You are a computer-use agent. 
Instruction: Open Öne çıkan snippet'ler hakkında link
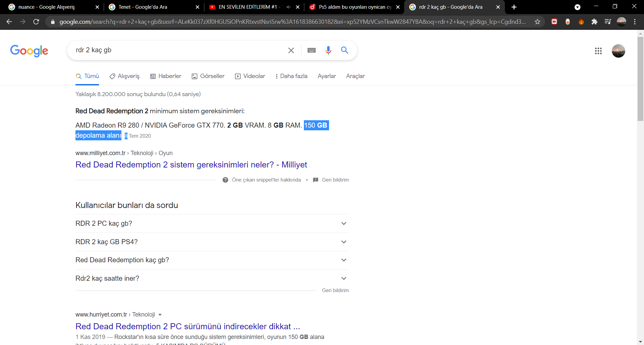(266, 180)
